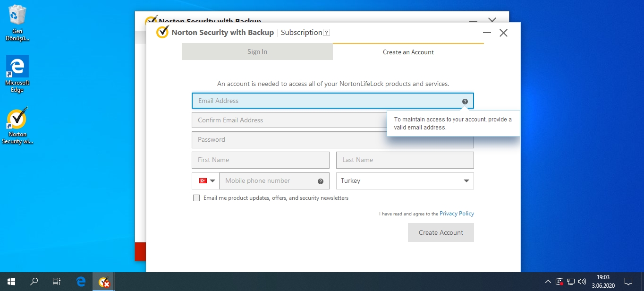Launch Edge from the taskbar
The width and height of the screenshot is (644, 291).
coord(81,282)
